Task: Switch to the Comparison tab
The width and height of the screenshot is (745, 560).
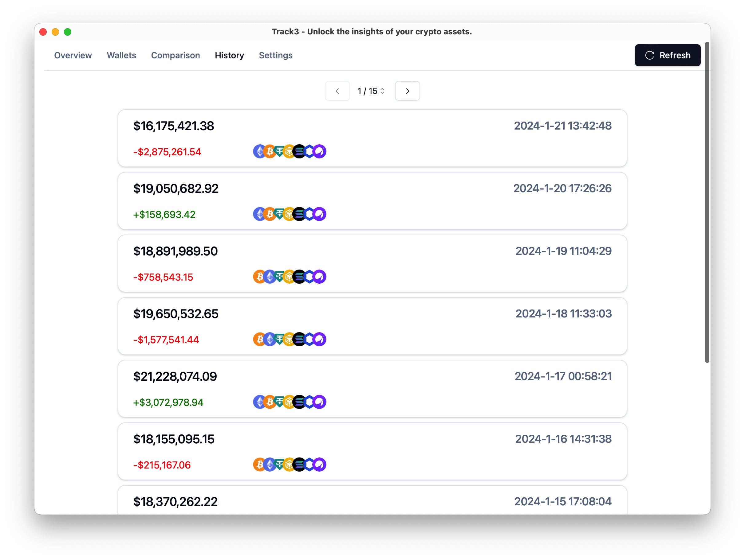Action: [175, 55]
